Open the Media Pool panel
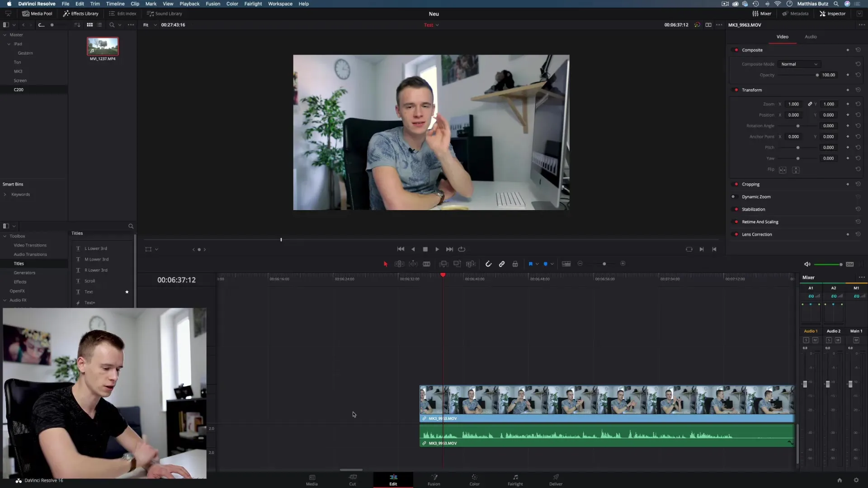Screen dimensions: 868x488 pyautogui.click(x=37, y=14)
